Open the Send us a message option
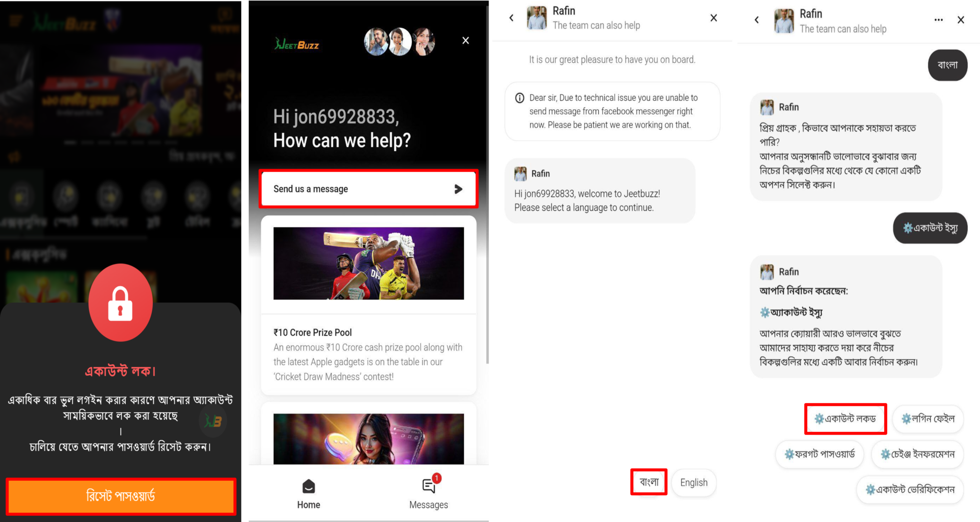Image resolution: width=980 pixels, height=522 pixels. [x=368, y=189]
